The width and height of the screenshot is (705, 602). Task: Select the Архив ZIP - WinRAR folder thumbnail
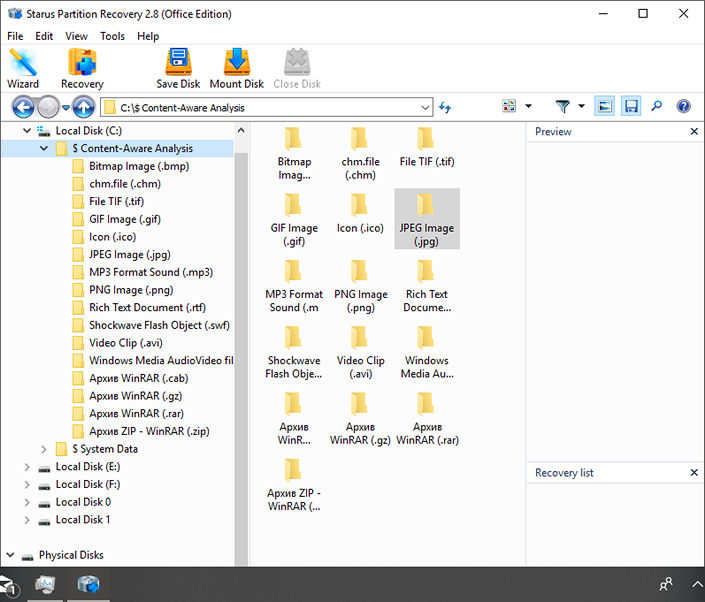[x=294, y=485]
